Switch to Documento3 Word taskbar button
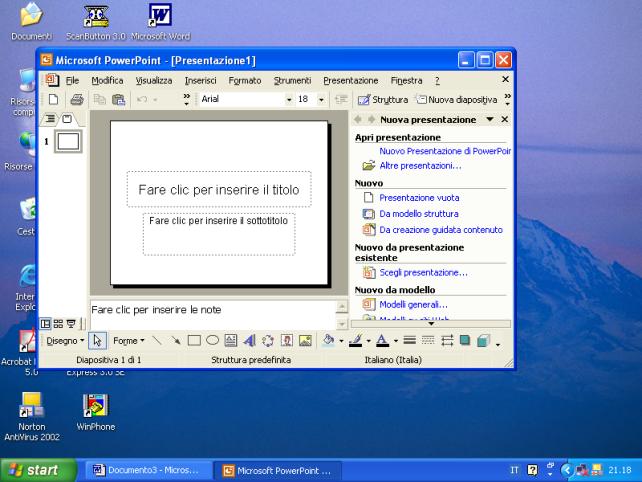 click(x=149, y=470)
